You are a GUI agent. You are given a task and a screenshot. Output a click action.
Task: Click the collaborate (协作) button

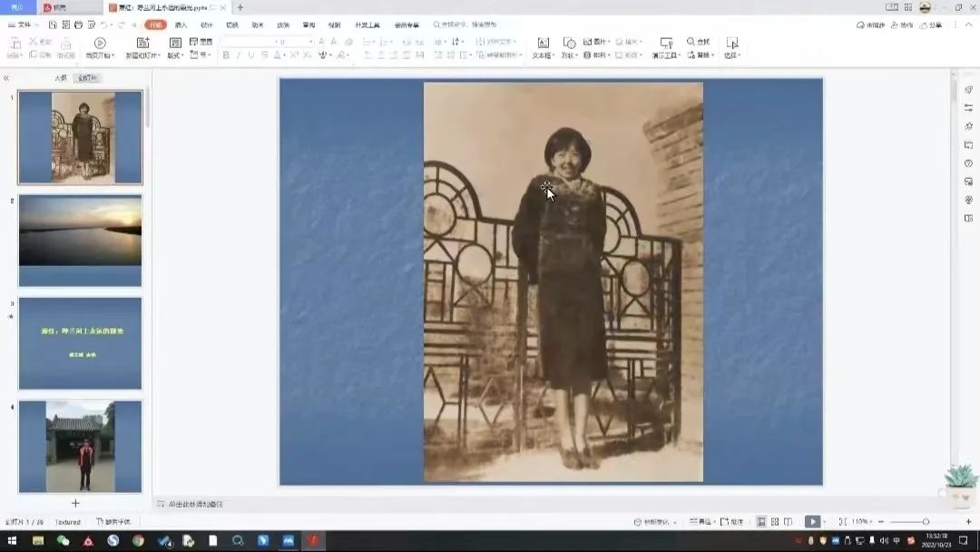tap(902, 25)
